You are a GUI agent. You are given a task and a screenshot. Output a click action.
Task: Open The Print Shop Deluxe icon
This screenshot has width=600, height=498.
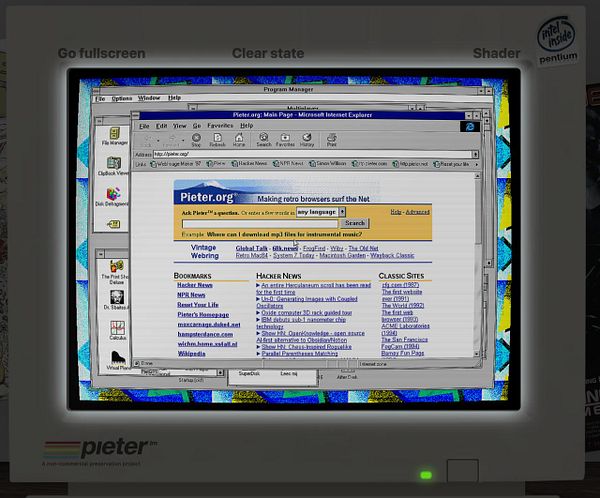(x=116, y=272)
